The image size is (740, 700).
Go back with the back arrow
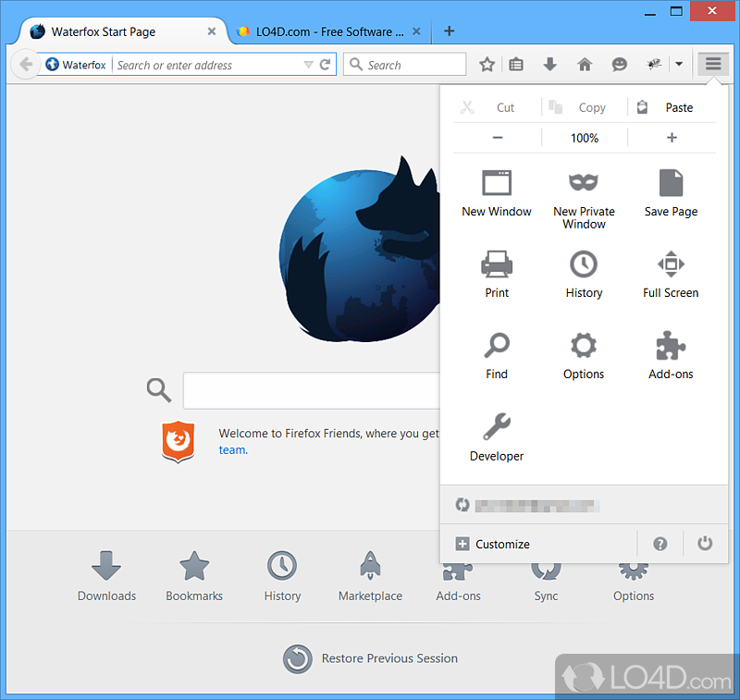click(x=26, y=64)
